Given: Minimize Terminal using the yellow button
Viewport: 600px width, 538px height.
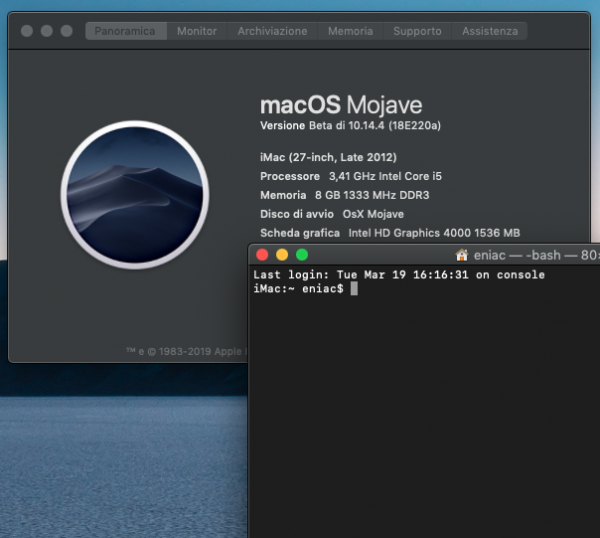Looking at the screenshot, I should [x=282, y=255].
